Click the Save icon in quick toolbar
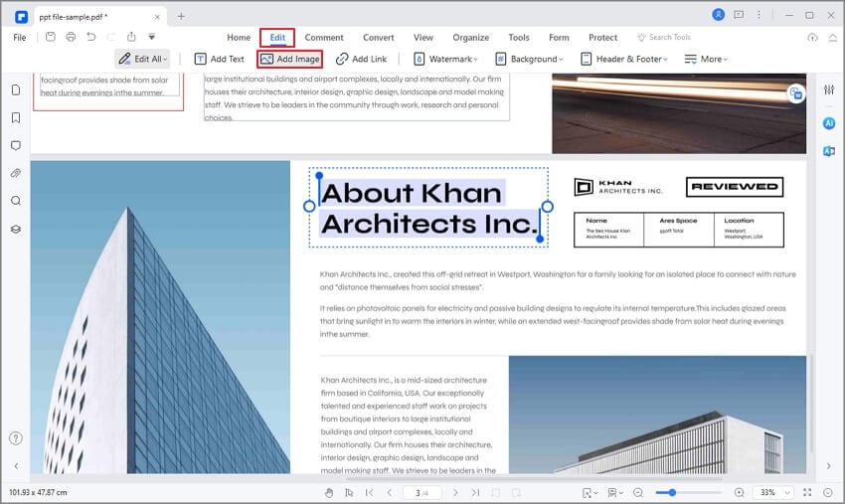The image size is (845, 504). [50, 37]
